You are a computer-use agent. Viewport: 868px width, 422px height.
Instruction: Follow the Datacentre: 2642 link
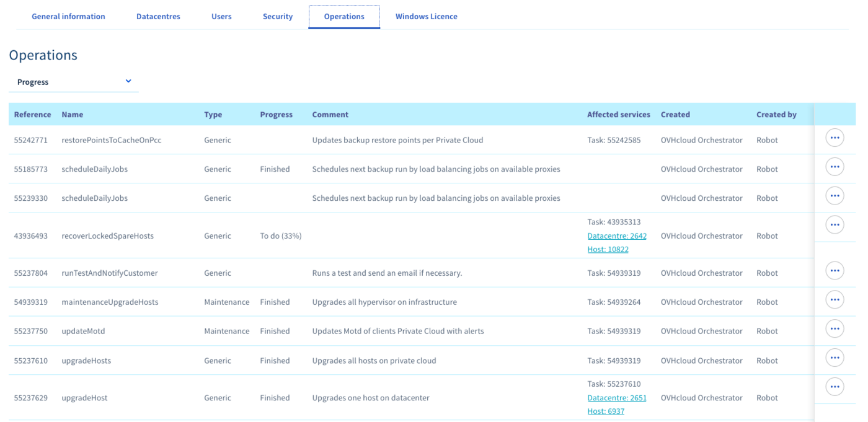point(617,235)
